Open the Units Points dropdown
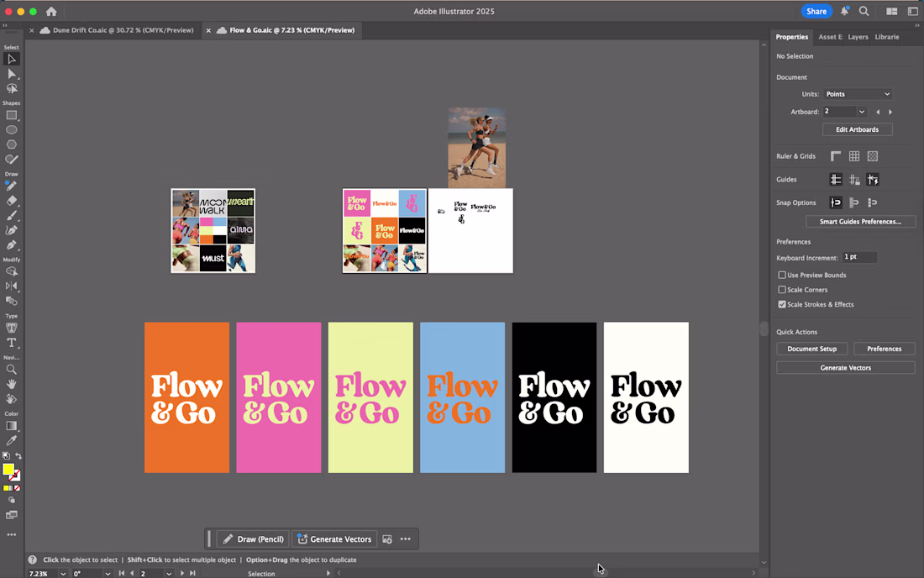 pos(858,94)
